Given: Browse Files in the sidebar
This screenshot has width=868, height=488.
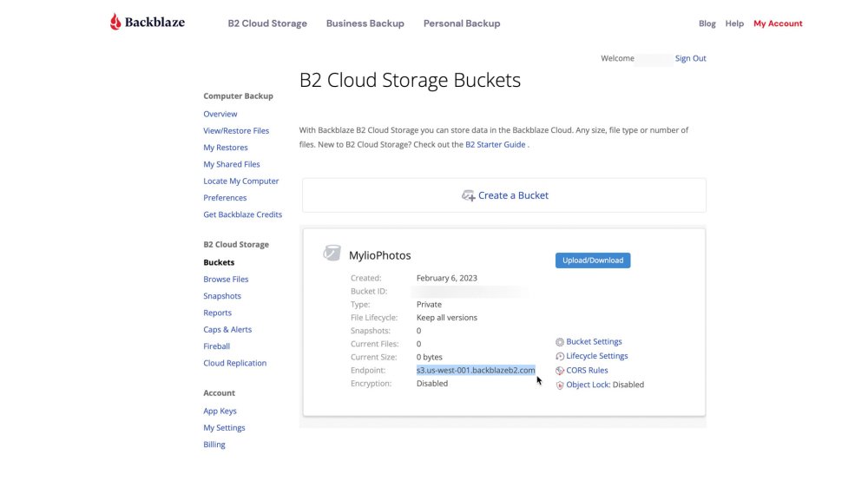Looking at the screenshot, I should click(x=226, y=280).
